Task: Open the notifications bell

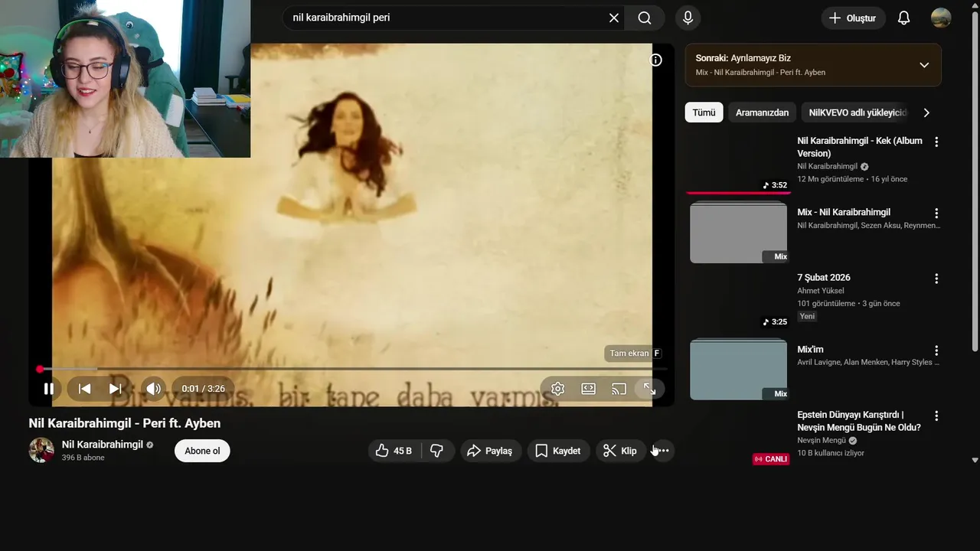Action: [x=903, y=18]
